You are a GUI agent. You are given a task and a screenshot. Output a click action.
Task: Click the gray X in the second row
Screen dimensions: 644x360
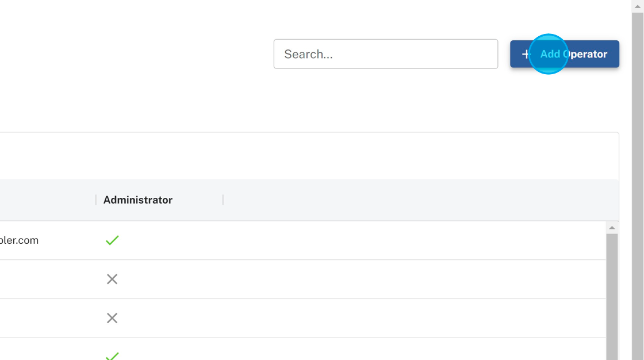pyautogui.click(x=112, y=279)
